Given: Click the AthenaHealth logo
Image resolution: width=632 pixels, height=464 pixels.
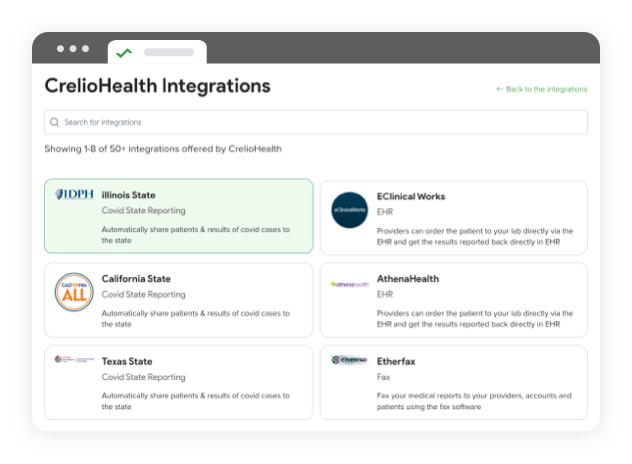Looking at the screenshot, I should click(x=349, y=284).
